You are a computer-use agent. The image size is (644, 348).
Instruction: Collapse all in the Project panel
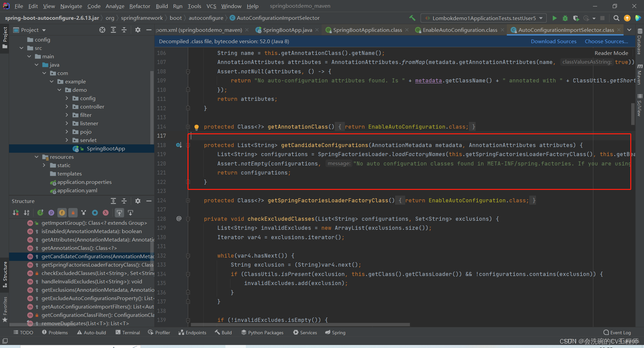(124, 30)
